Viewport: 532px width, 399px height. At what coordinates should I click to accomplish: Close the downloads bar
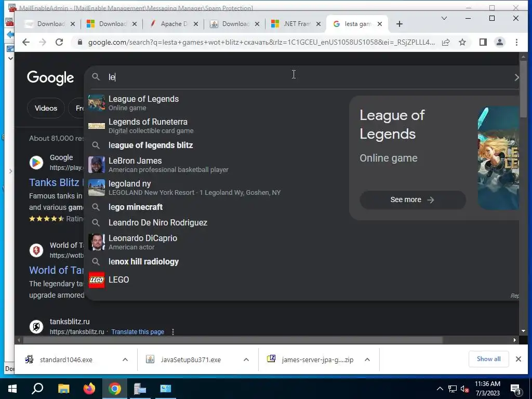(x=518, y=359)
